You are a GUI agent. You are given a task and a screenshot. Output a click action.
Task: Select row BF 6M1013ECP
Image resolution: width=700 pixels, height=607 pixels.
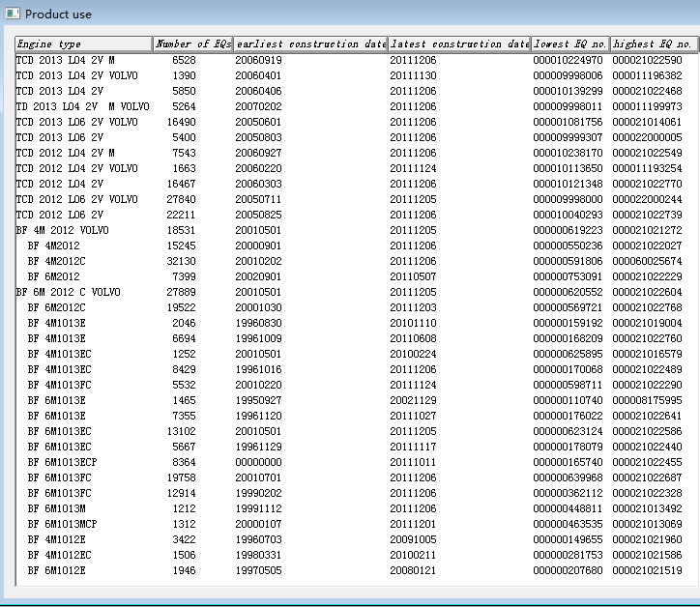[x=356, y=462]
